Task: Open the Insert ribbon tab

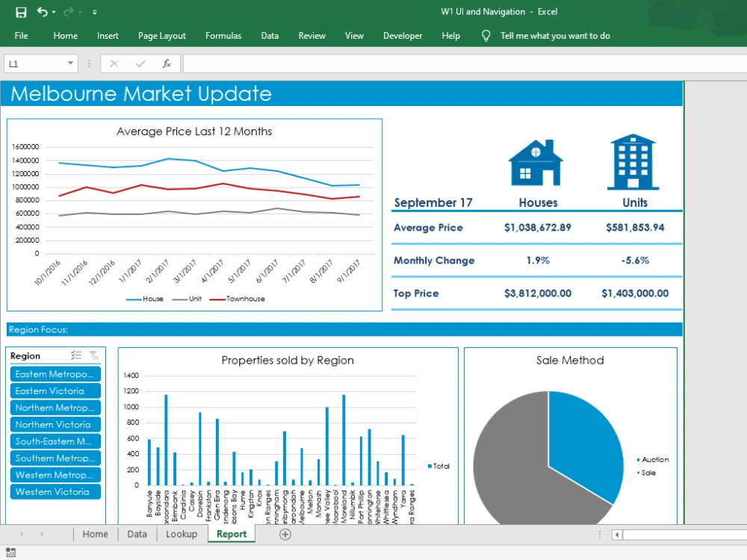Action: [108, 36]
